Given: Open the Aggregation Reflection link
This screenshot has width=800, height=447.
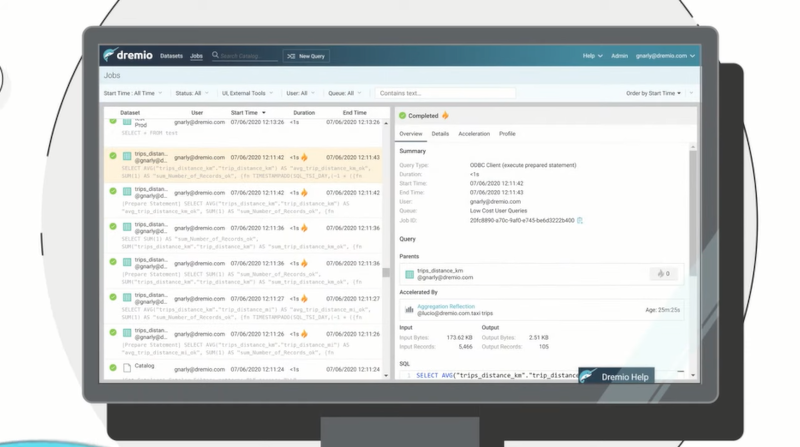Looking at the screenshot, I should point(446,306).
